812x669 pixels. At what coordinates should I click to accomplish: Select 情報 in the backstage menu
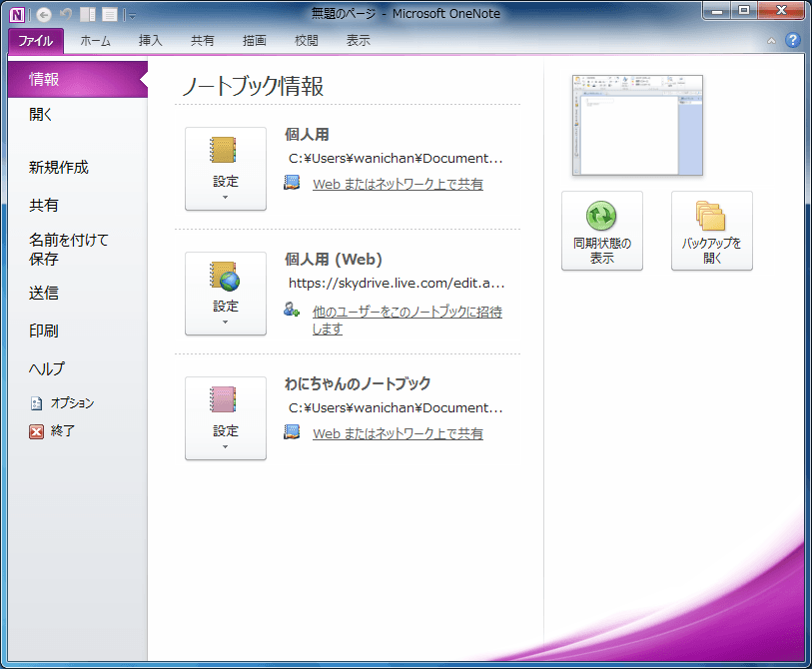pyautogui.click(x=78, y=79)
